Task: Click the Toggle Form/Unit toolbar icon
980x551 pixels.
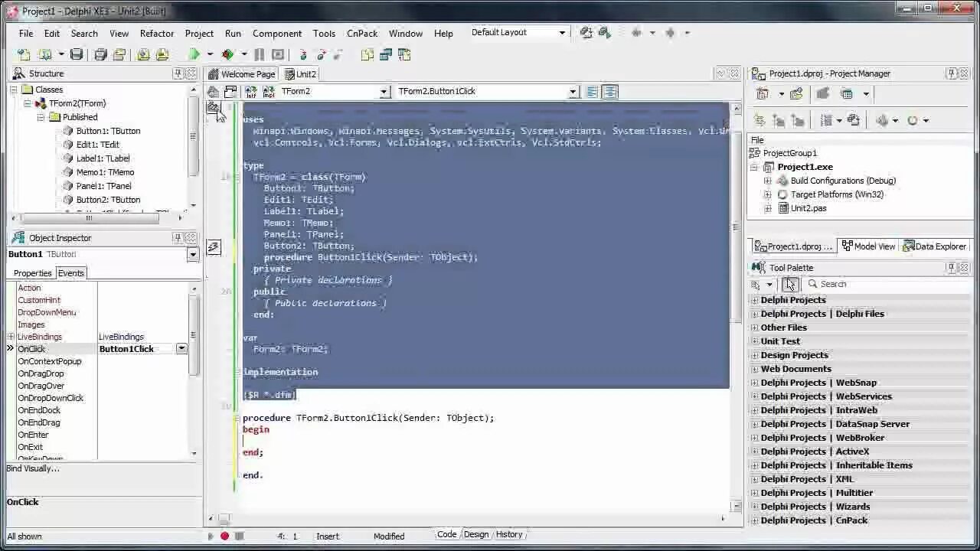Action: click(404, 54)
